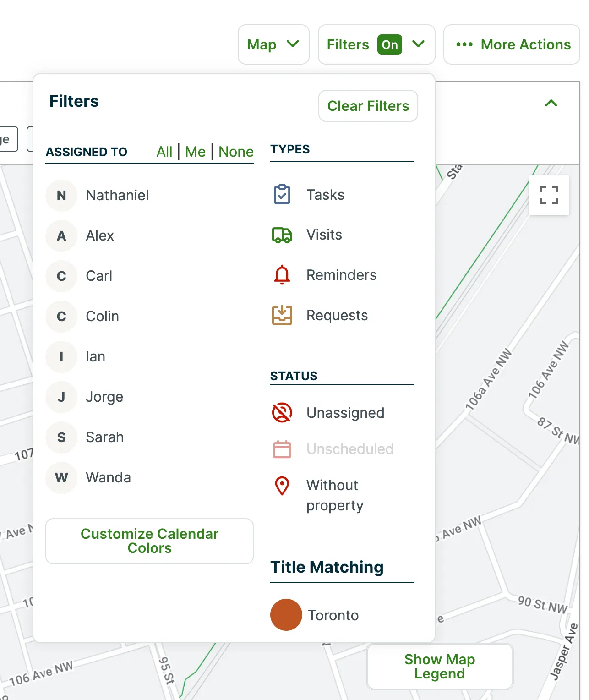Collapse the panel with the up chevron
The image size is (589, 700).
click(x=551, y=103)
